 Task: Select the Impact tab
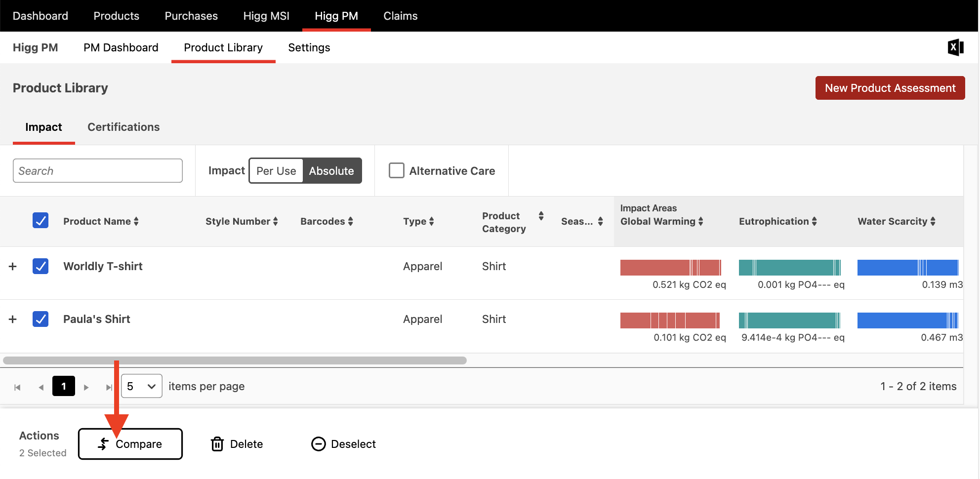tap(43, 127)
